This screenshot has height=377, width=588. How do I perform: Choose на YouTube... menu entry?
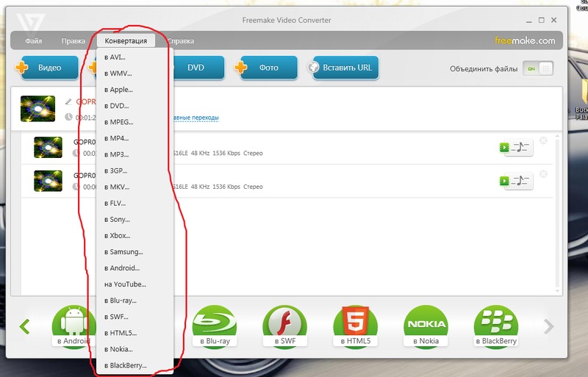(x=135, y=284)
